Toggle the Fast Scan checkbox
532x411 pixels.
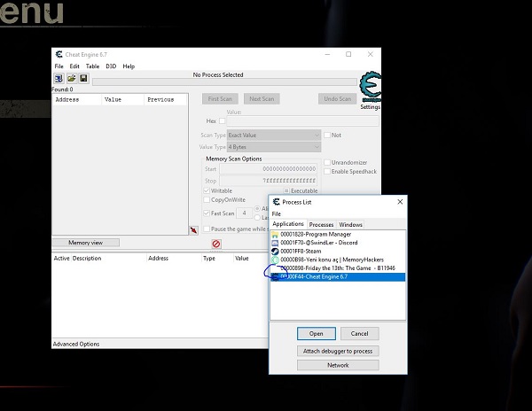[x=207, y=213]
